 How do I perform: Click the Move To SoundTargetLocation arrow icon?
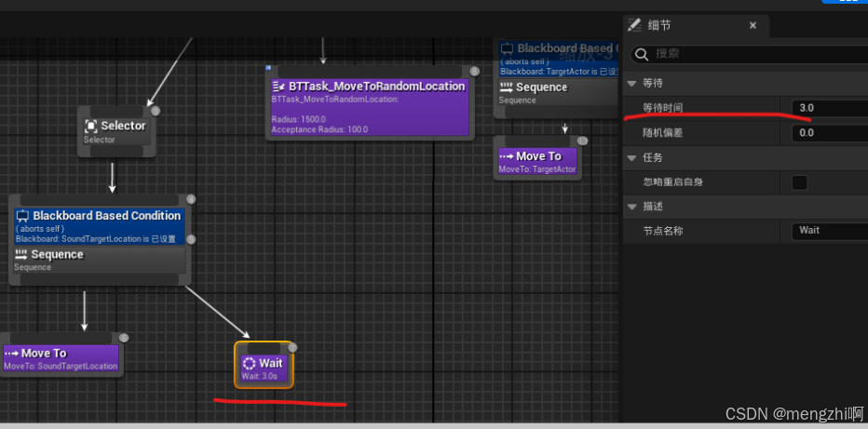click(x=11, y=354)
